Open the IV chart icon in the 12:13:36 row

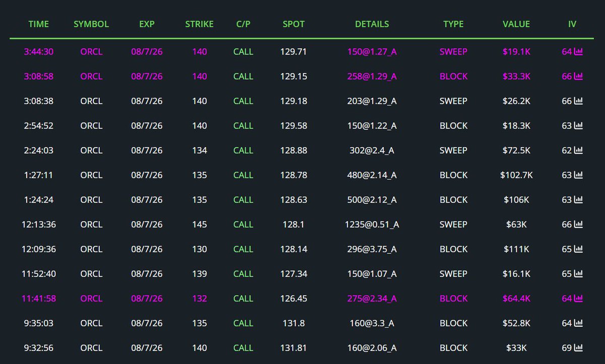click(578, 224)
